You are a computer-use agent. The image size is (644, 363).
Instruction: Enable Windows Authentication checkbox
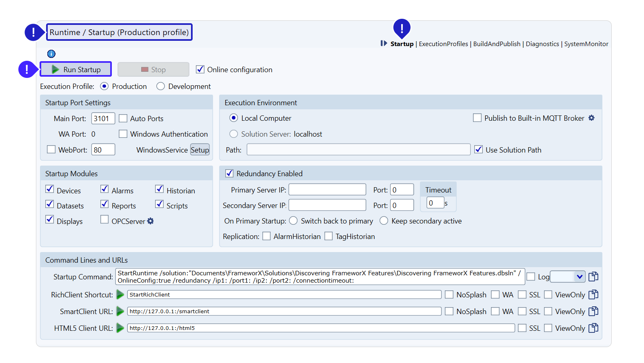point(123,134)
